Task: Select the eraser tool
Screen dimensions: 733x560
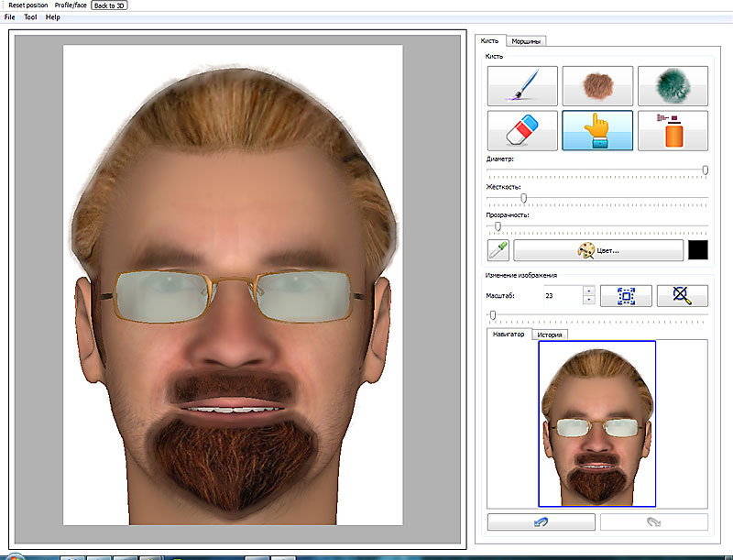Action: click(x=522, y=130)
